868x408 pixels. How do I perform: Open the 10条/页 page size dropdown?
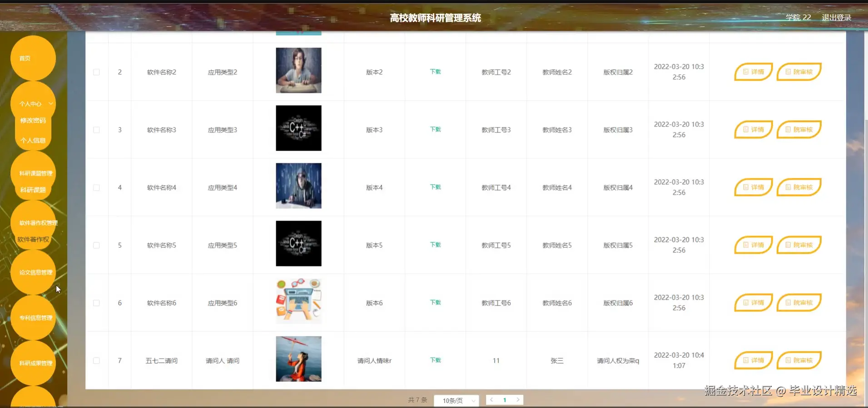(x=456, y=400)
